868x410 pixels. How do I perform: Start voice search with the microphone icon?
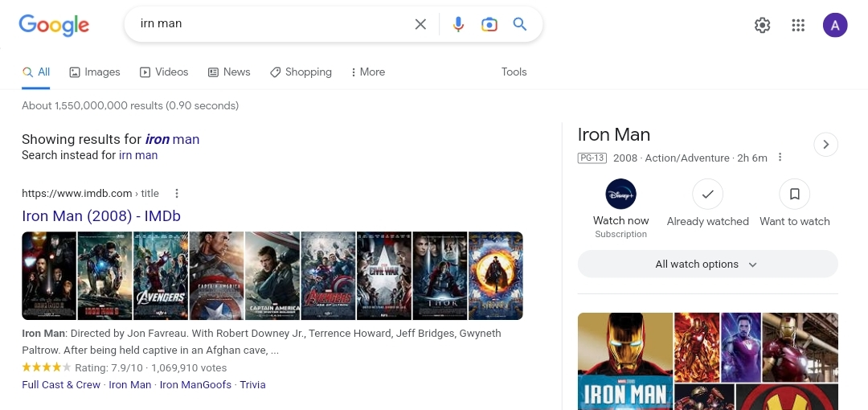pos(458,24)
